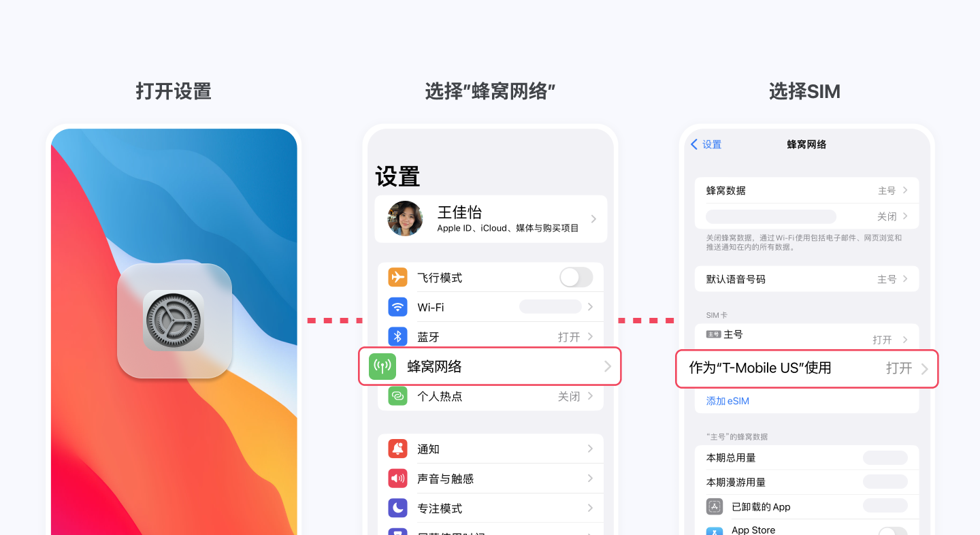Open the 王佳怡 profile photo
The image size is (980, 535).
click(x=405, y=218)
